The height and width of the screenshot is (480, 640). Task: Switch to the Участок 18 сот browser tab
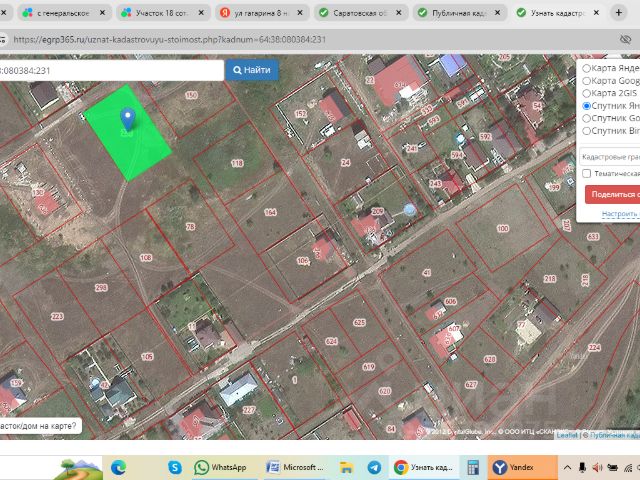[162, 13]
